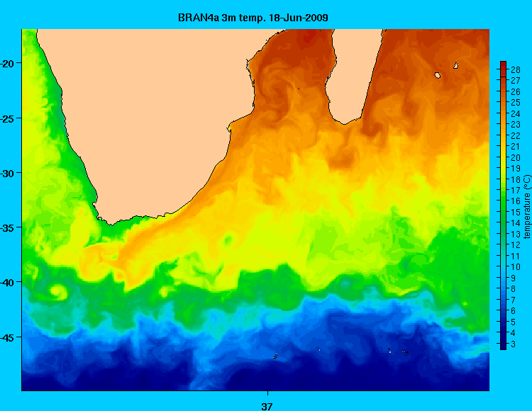Click the 9 label on the colorbar

(513, 278)
